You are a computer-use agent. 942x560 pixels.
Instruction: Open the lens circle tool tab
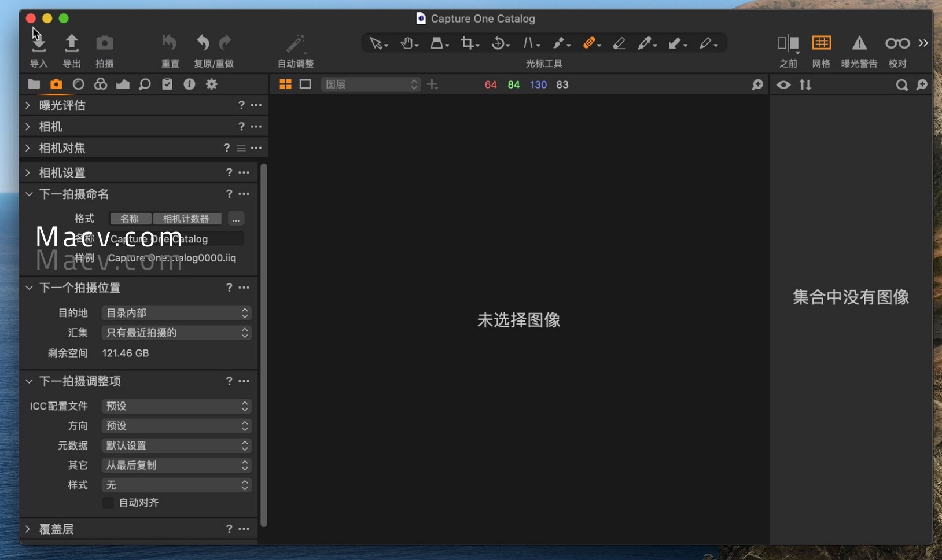point(79,84)
